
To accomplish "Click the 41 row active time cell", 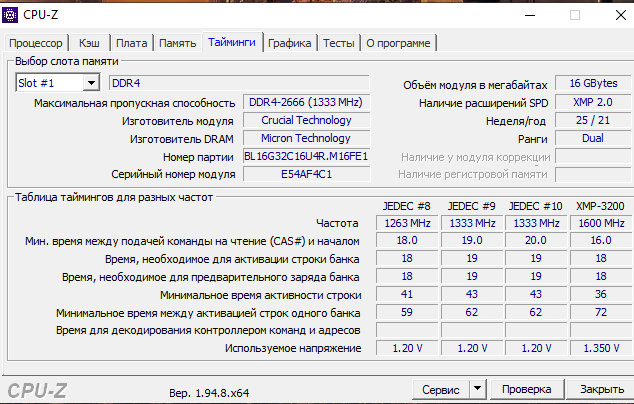I will pyautogui.click(x=407, y=294).
